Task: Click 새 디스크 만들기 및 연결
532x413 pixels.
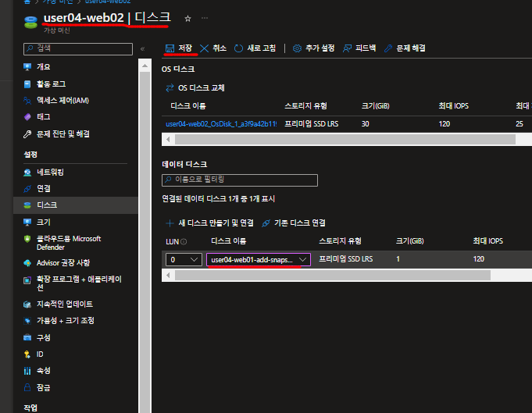Action: 209,223
